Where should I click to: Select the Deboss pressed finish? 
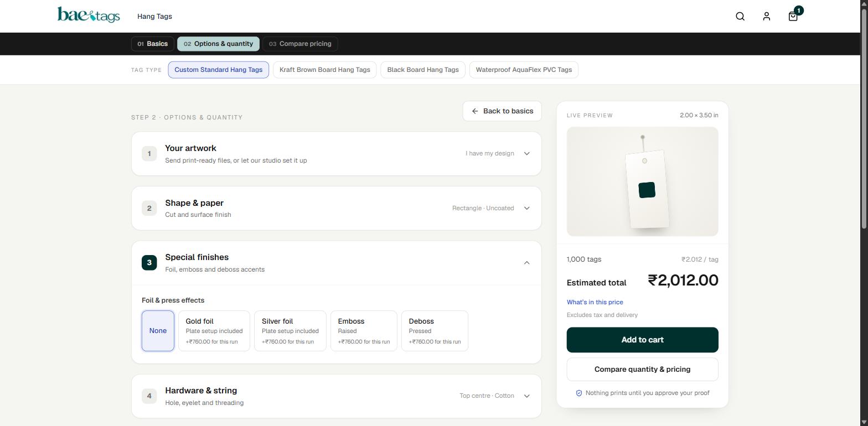pyautogui.click(x=435, y=331)
